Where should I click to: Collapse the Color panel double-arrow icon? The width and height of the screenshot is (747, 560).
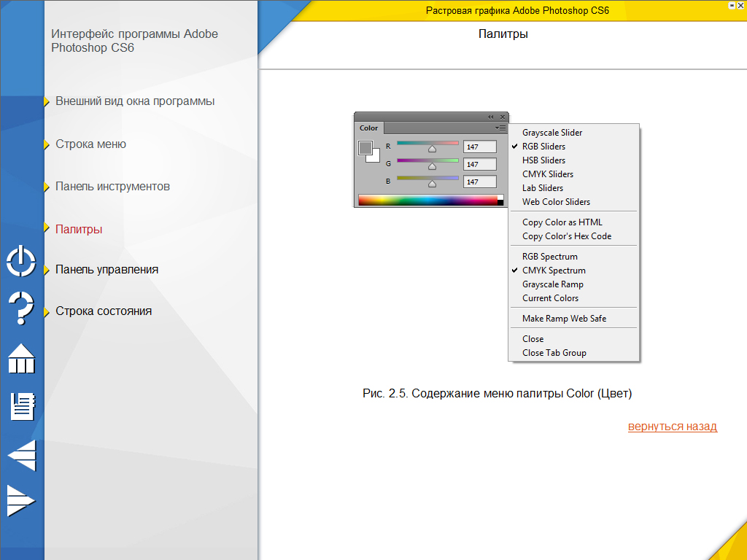coord(491,117)
